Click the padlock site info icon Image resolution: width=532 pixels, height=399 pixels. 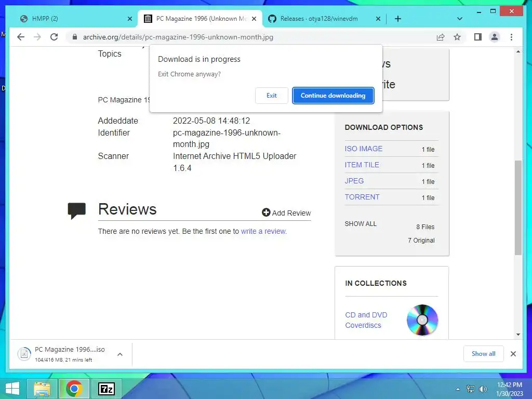[75, 37]
